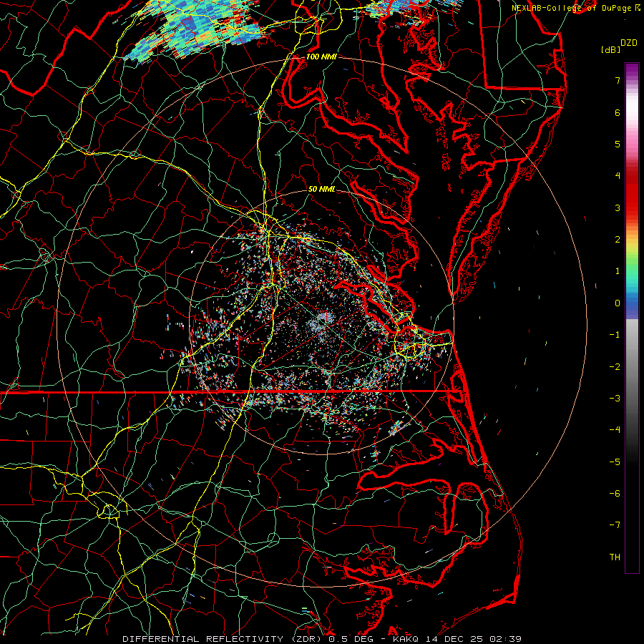Screen dimensions: 644x644
Task: Click the 2 value on the color scale
Action: pyautogui.click(x=618, y=240)
